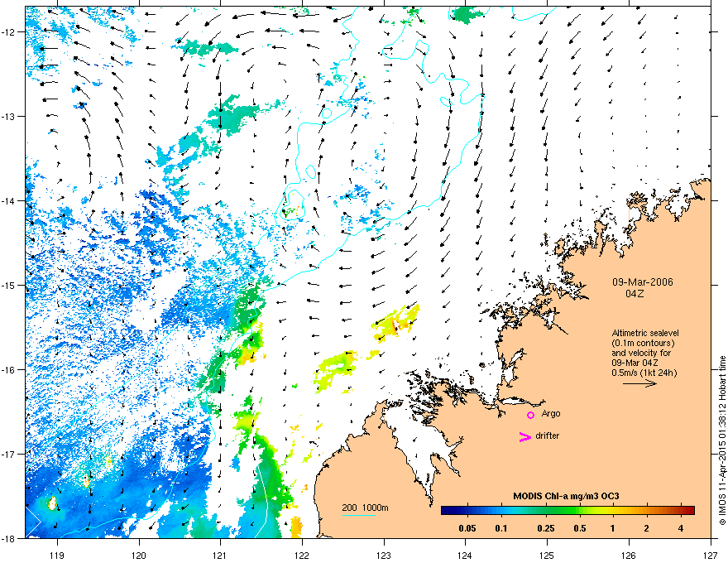Select the '04Z' time label

coord(635,294)
